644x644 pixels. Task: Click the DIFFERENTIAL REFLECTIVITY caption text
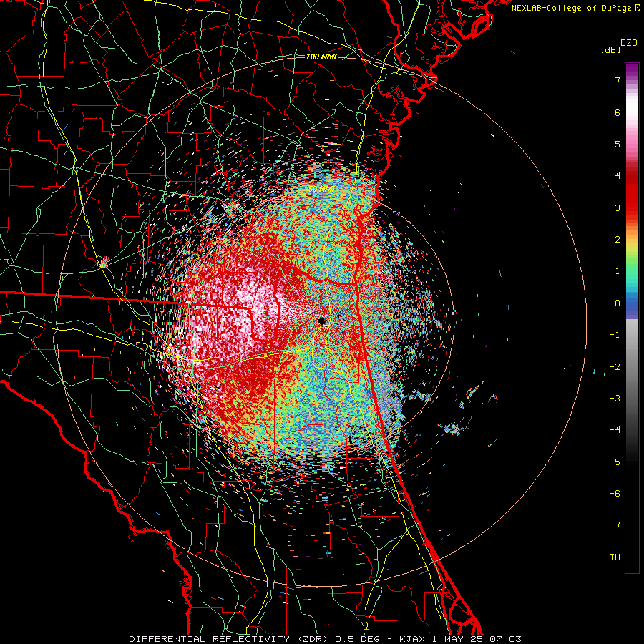(x=210, y=639)
